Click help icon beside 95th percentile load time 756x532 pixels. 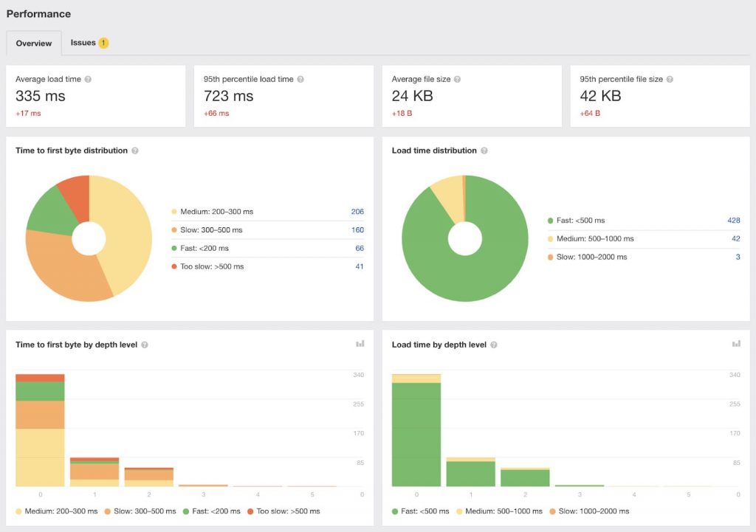coord(300,79)
